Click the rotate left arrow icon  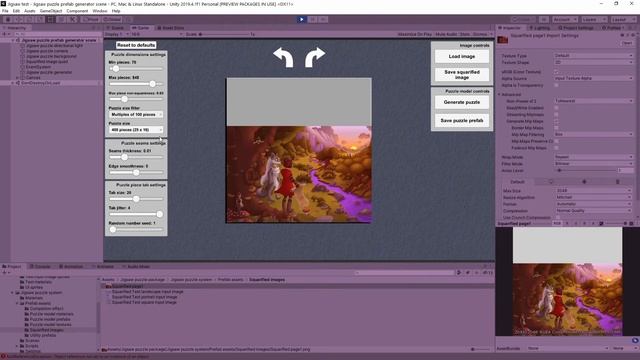tap(283, 57)
